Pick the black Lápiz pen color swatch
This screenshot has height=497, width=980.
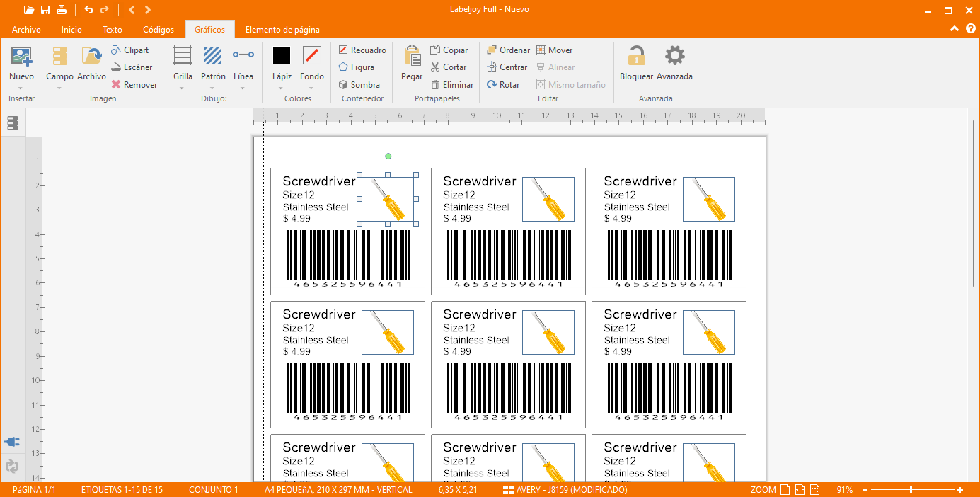pos(282,55)
